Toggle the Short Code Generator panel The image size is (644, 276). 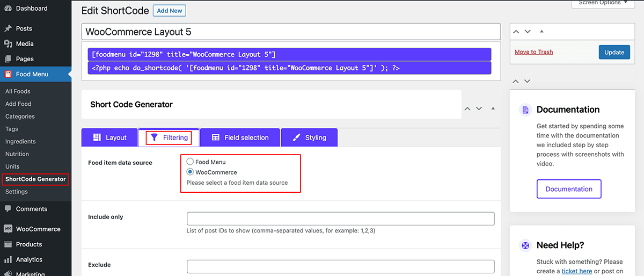coord(493,108)
